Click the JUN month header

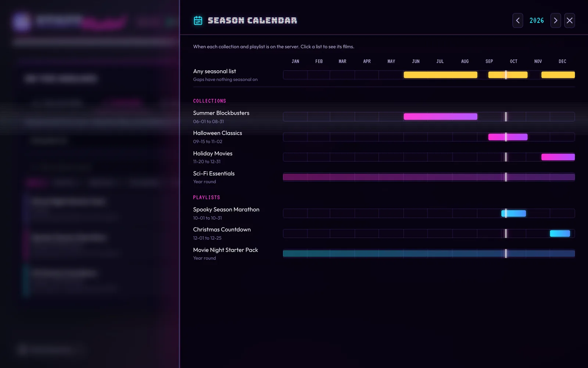(x=416, y=61)
